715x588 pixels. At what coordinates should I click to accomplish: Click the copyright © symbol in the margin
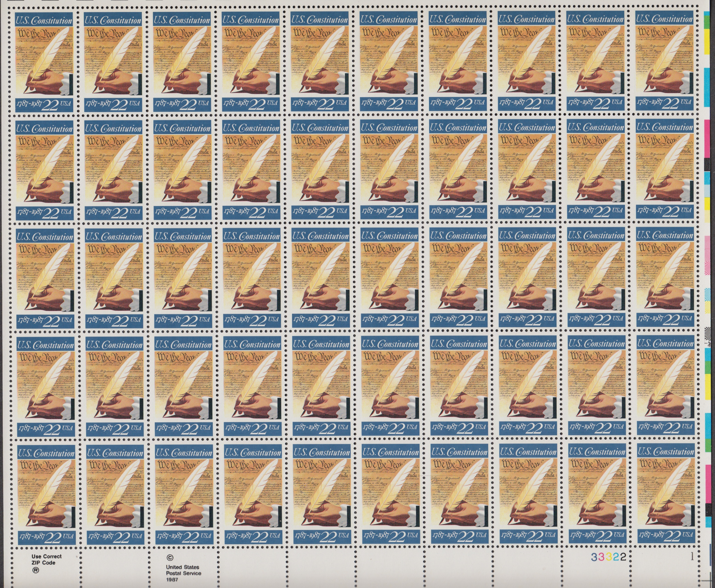point(170,558)
